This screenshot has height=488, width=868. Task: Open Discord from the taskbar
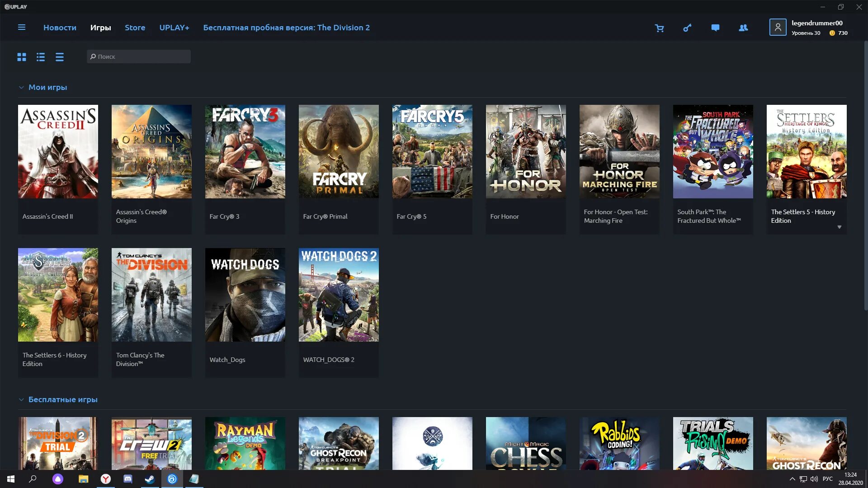click(x=128, y=479)
